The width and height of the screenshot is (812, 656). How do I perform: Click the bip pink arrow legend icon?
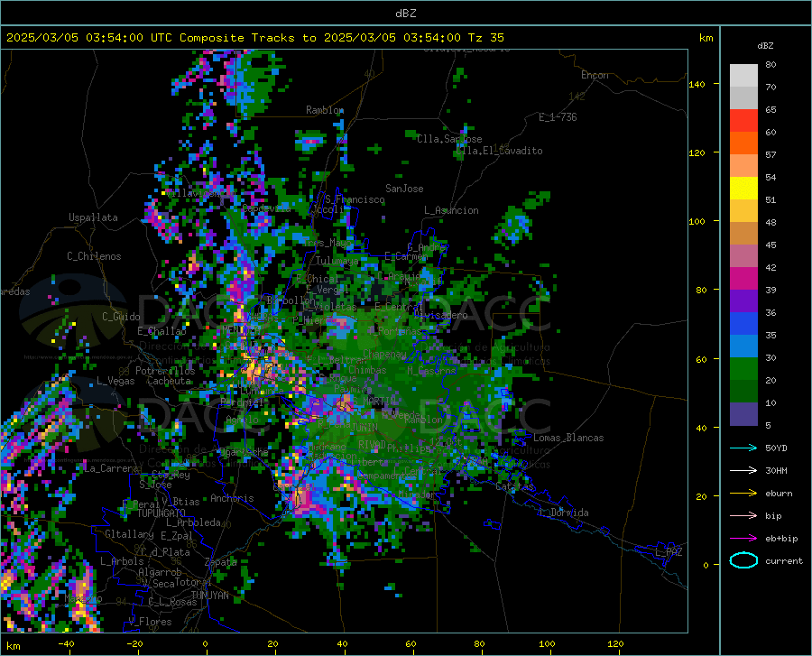pyautogui.click(x=743, y=516)
